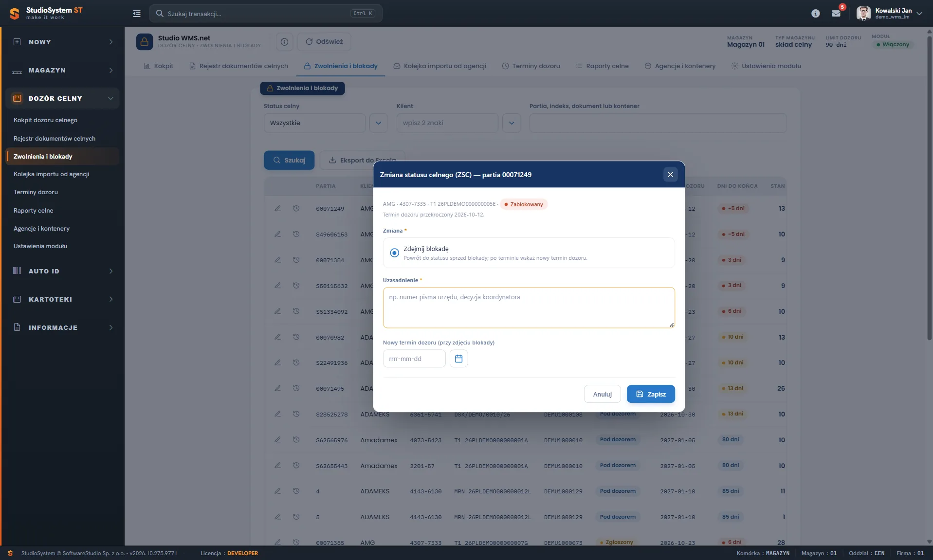Switch to the Rejestr dokumentów celnych tab
Image resolution: width=933 pixels, height=560 pixels.
238,66
